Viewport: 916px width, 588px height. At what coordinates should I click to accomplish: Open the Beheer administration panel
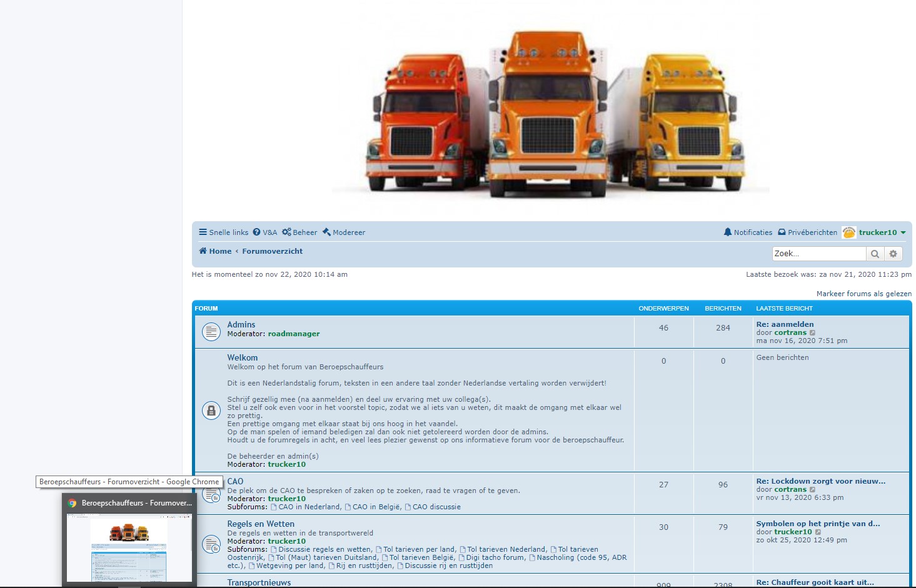(x=299, y=232)
